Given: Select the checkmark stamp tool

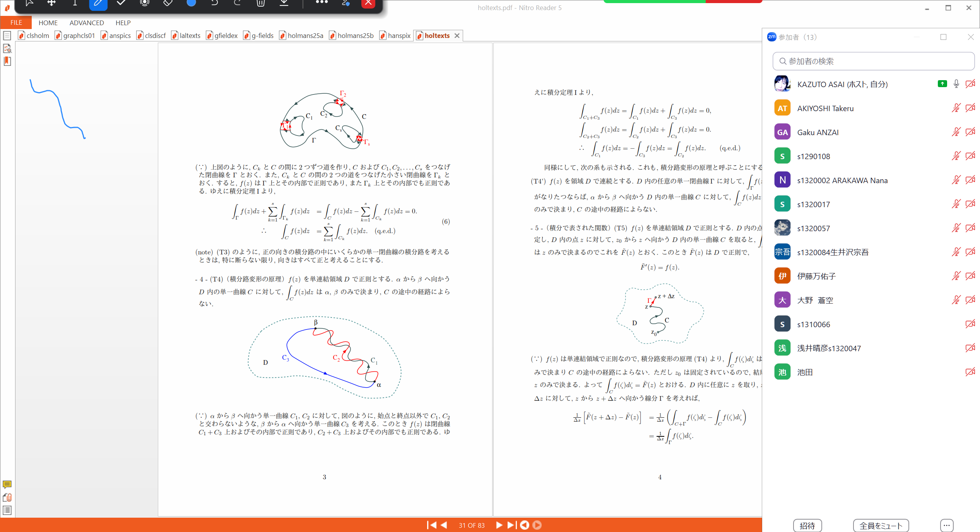Looking at the screenshot, I should (121, 3).
